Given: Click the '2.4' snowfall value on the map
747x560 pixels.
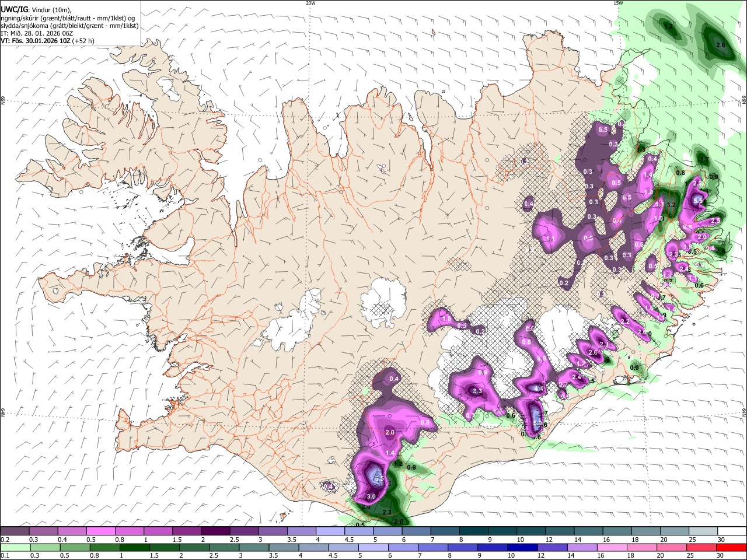Looking at the screenshot, I should [x=577, y=377].
